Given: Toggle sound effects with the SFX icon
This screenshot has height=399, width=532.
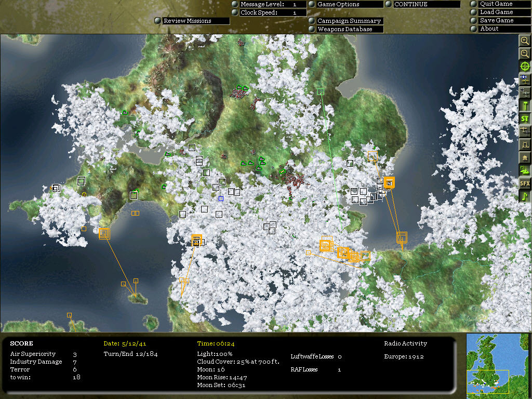Looking at the screenshot, I should click(x=525, y=183).
